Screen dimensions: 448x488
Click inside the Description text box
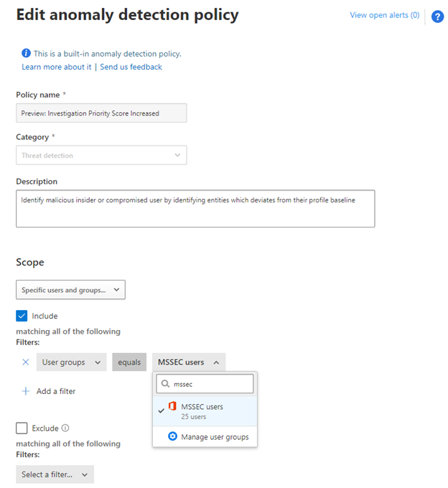tap(195, 212)
